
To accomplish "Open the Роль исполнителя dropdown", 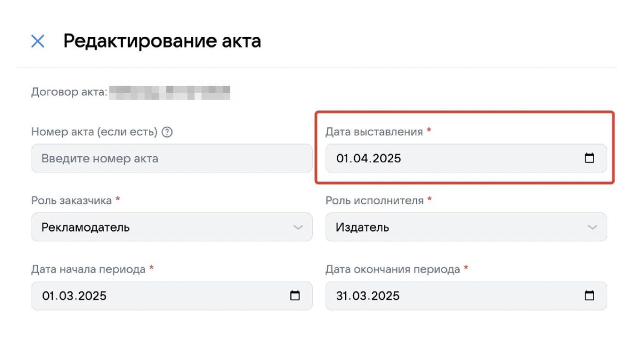I will tap(593, 227).
